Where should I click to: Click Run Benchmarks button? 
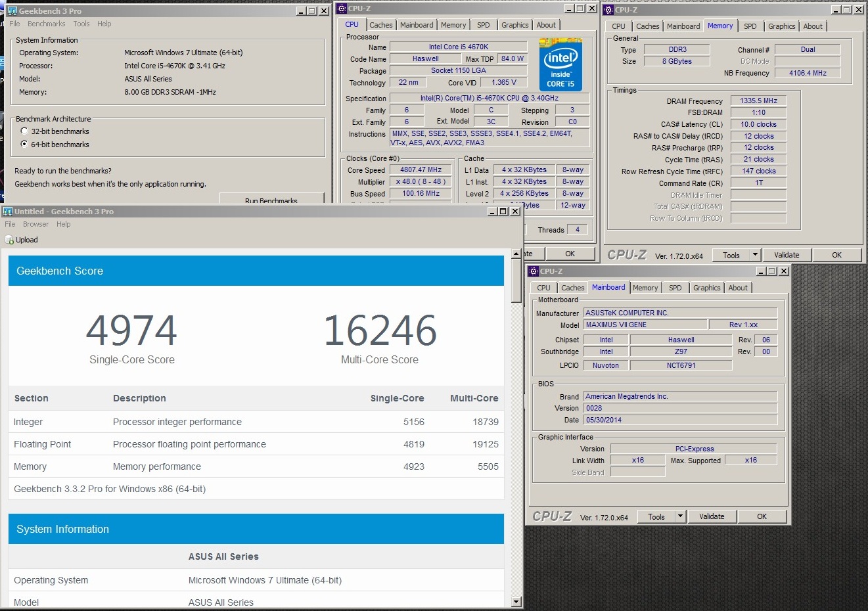[x=271, y=199]
